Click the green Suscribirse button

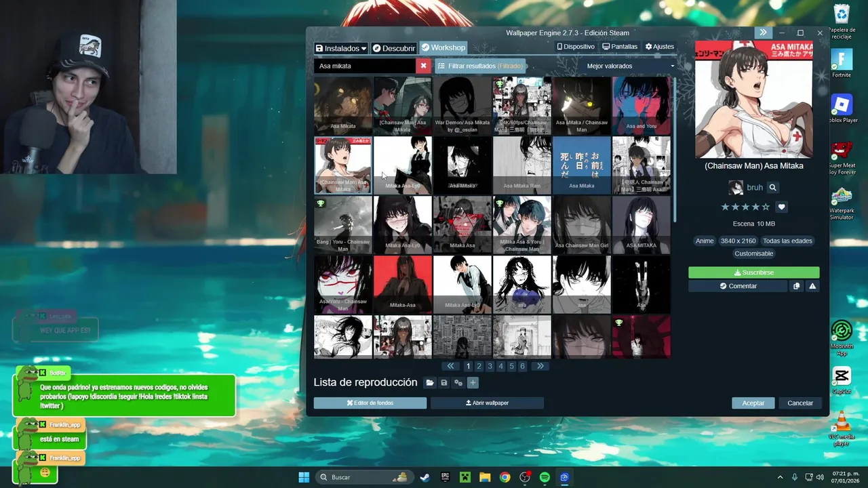pos(754,272)
